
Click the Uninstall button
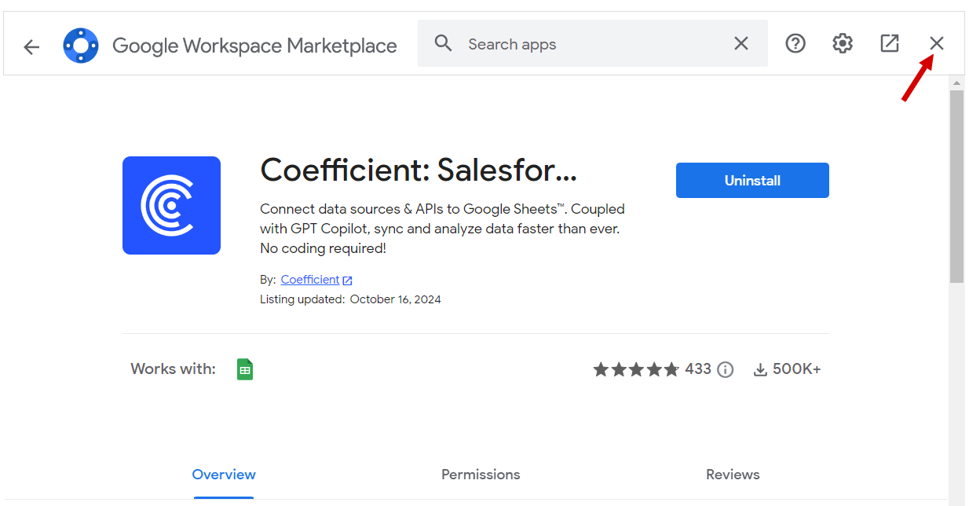tap(752, 181)
